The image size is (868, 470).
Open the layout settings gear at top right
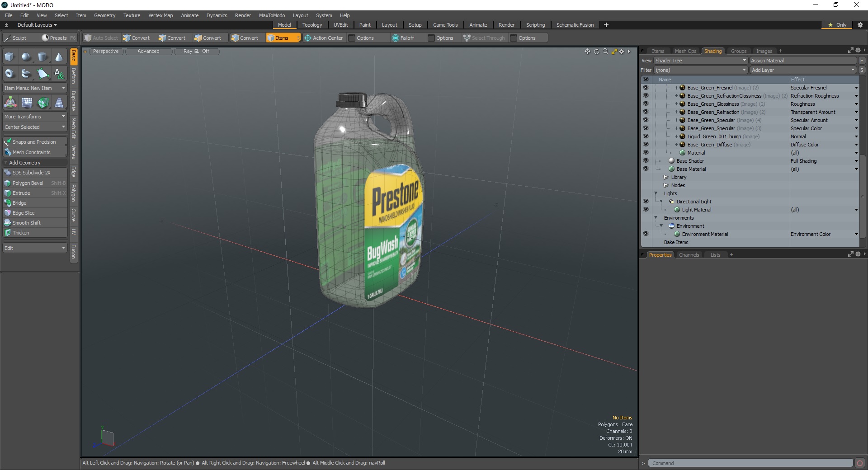(x=860, y=25)
